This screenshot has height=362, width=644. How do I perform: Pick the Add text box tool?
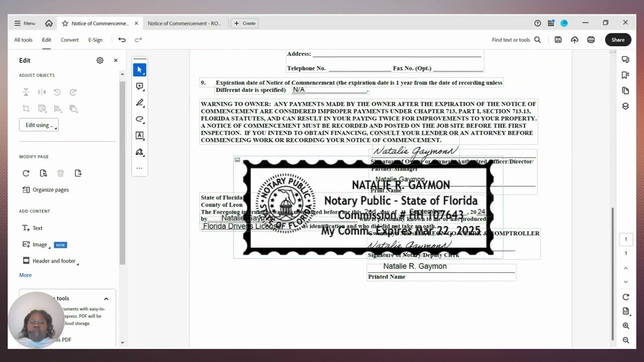coord(139,135)
